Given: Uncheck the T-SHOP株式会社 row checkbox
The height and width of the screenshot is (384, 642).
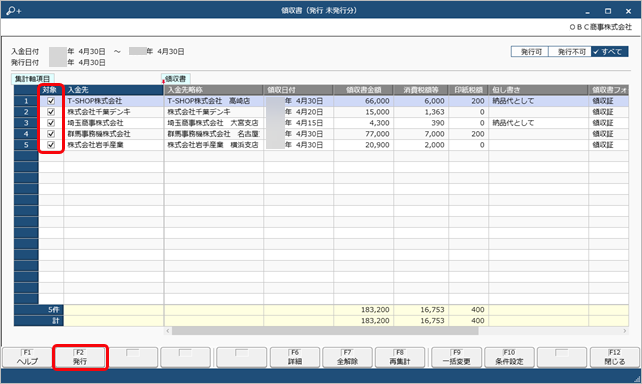Looking at the screenshot, I should pos(51,101).
